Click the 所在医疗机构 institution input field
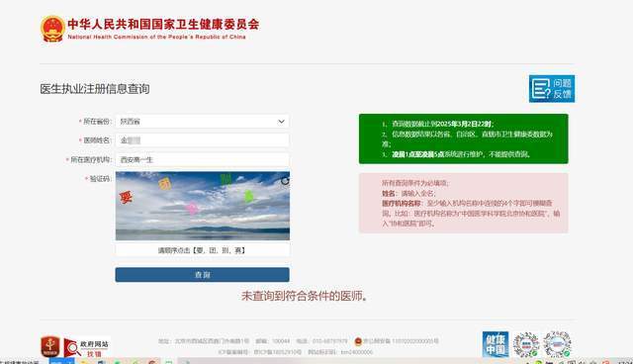Viewport: 633px width, 364px height. coord(202,160)
